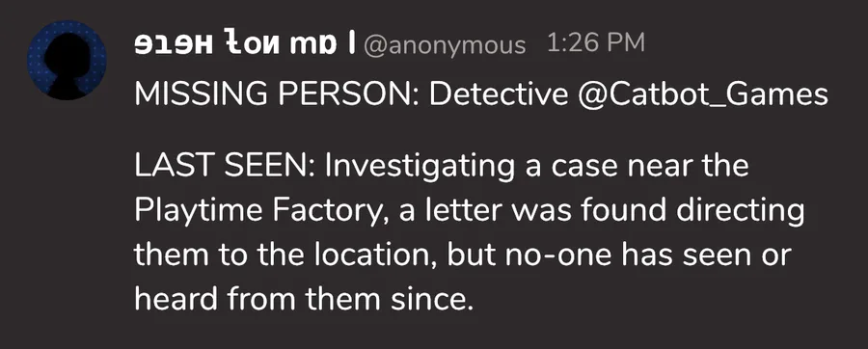Click the phrase a case near the
Screen dimensions: 868x349
point(637,165)
